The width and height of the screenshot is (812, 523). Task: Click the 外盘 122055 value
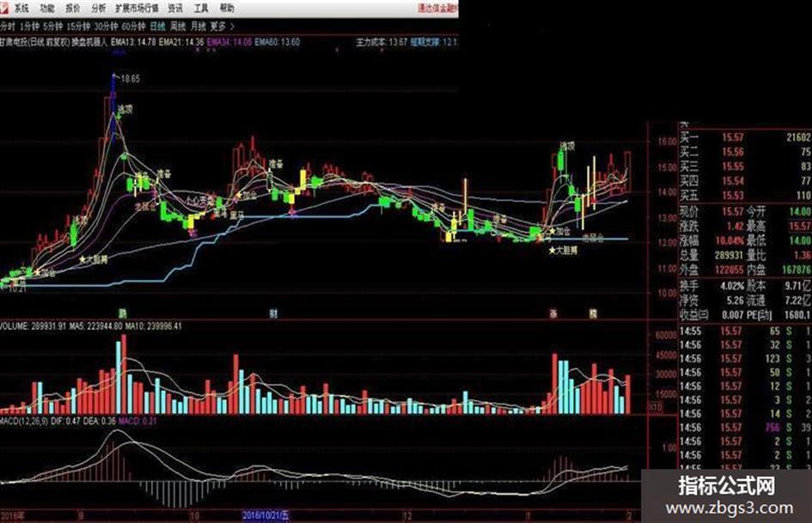(x=729, y=270)
